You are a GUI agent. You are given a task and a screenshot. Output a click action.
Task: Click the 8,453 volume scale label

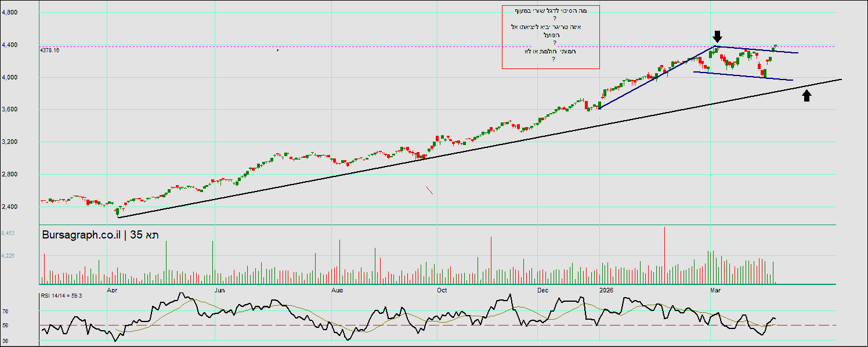8,233
